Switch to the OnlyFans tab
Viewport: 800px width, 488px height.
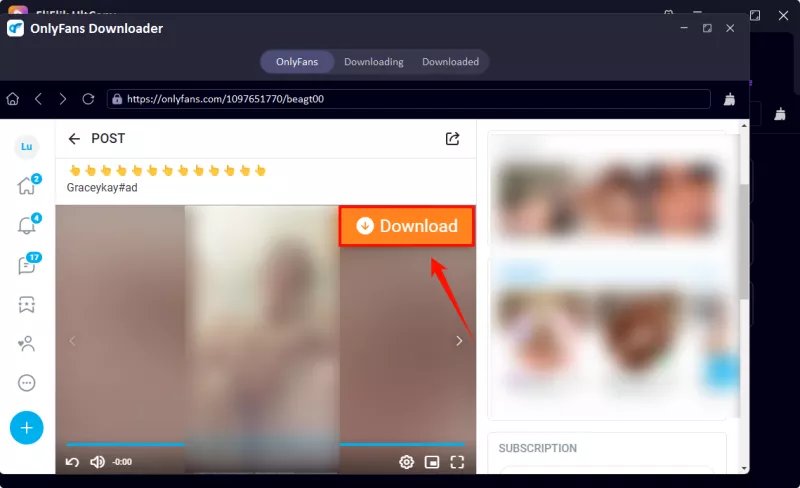point(297,62)
